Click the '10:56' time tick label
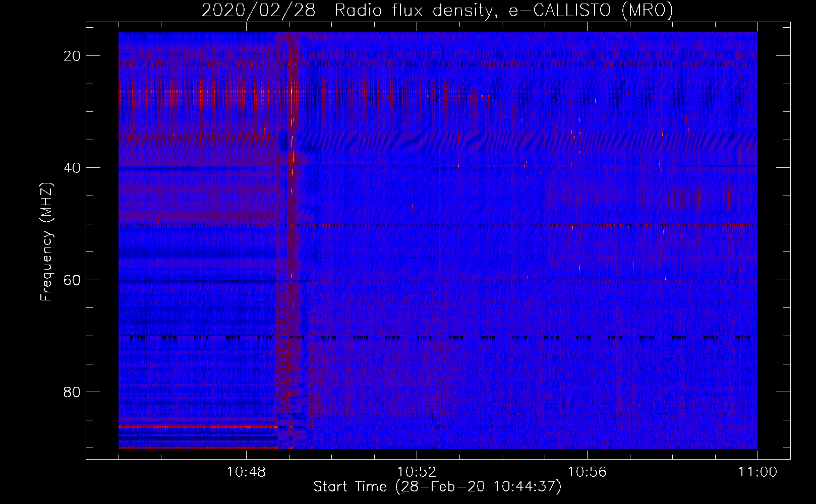The width and height of the screenshot is (816, 504). point(587,472)
